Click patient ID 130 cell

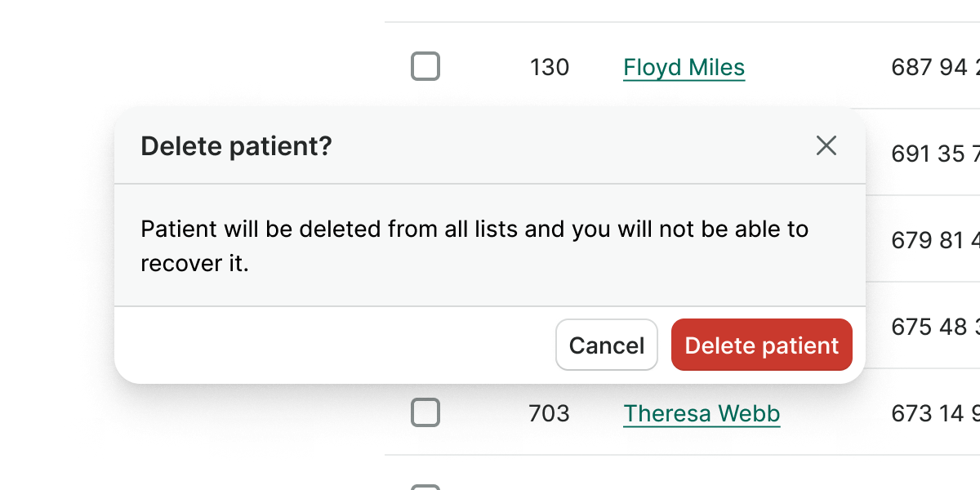(549, 67)
